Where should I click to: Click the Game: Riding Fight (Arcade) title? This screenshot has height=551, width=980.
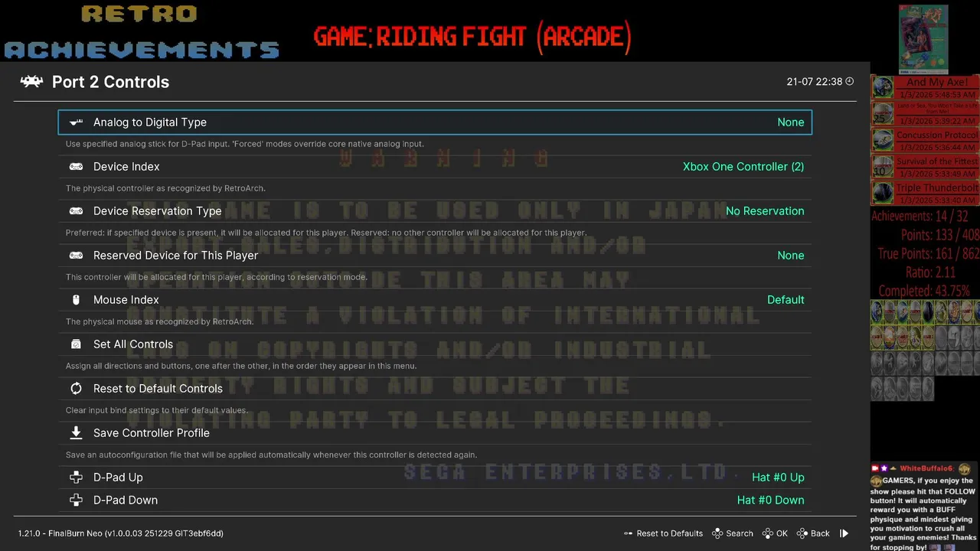tap(472, 37)
